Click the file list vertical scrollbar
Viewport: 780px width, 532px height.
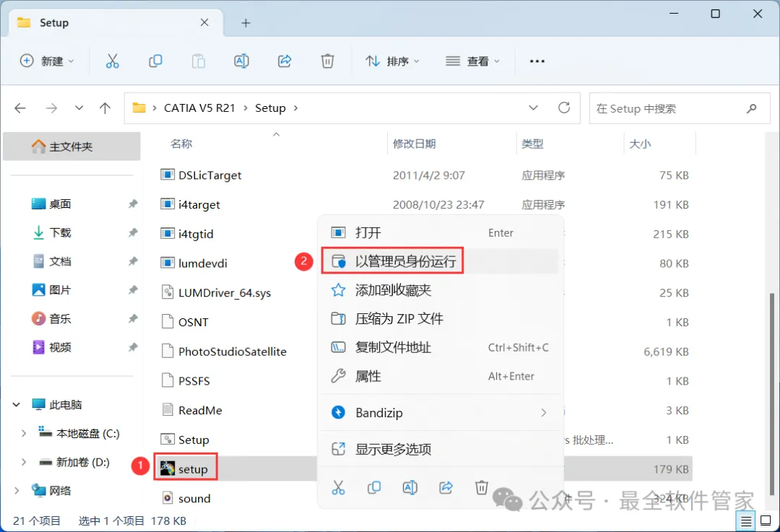(772, 394)
